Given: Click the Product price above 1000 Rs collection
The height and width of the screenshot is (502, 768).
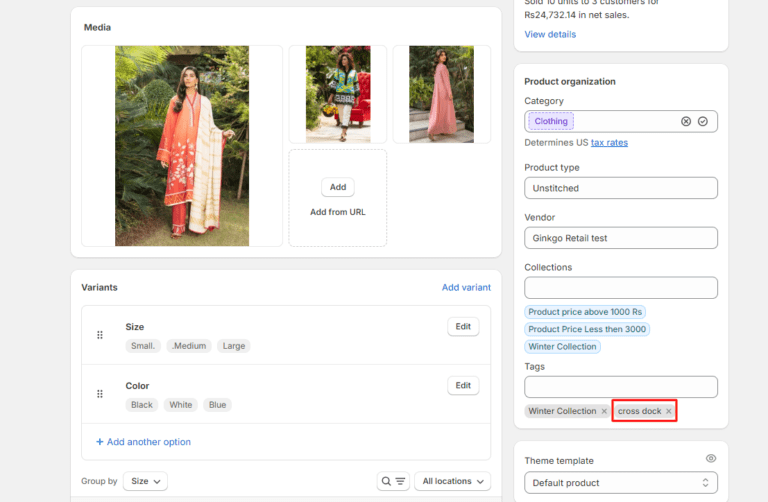Looking at the screenshot, I should click(585, 312).
